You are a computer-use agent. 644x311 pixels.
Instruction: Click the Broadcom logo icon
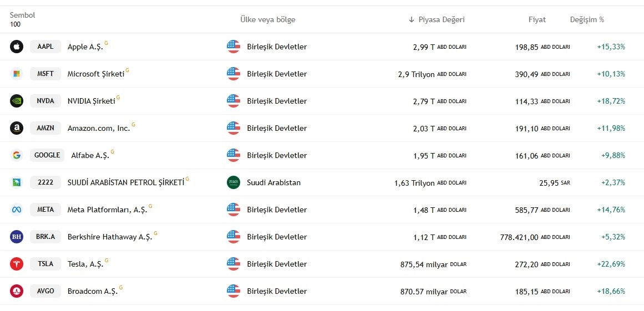click(x=17, y=291)
